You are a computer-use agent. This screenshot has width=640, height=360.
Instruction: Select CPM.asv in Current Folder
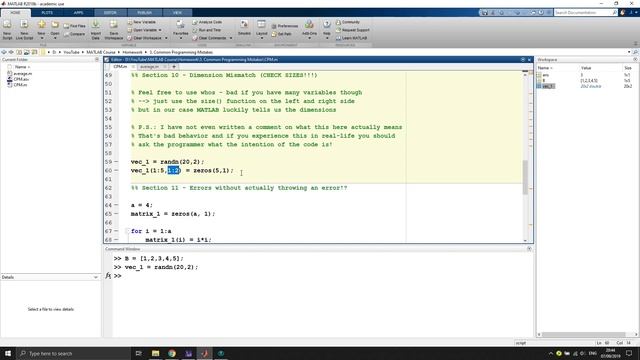(x=21, y=79)
